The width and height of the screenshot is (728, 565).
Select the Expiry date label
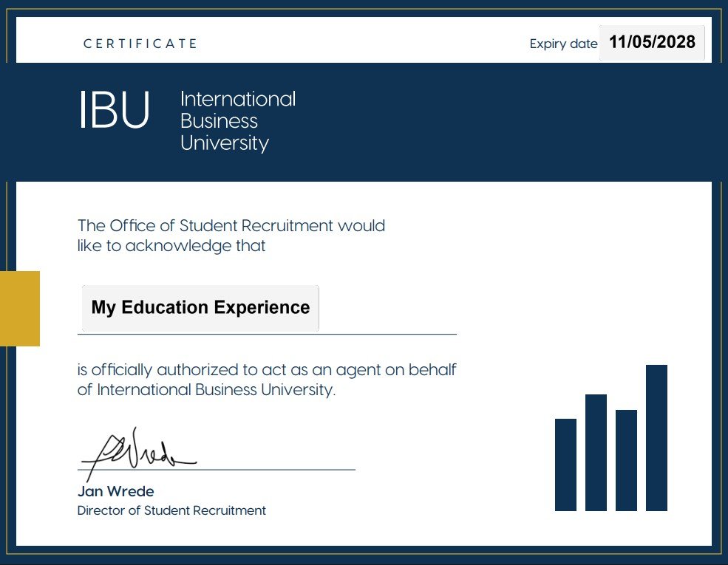(x=563, y=44)
